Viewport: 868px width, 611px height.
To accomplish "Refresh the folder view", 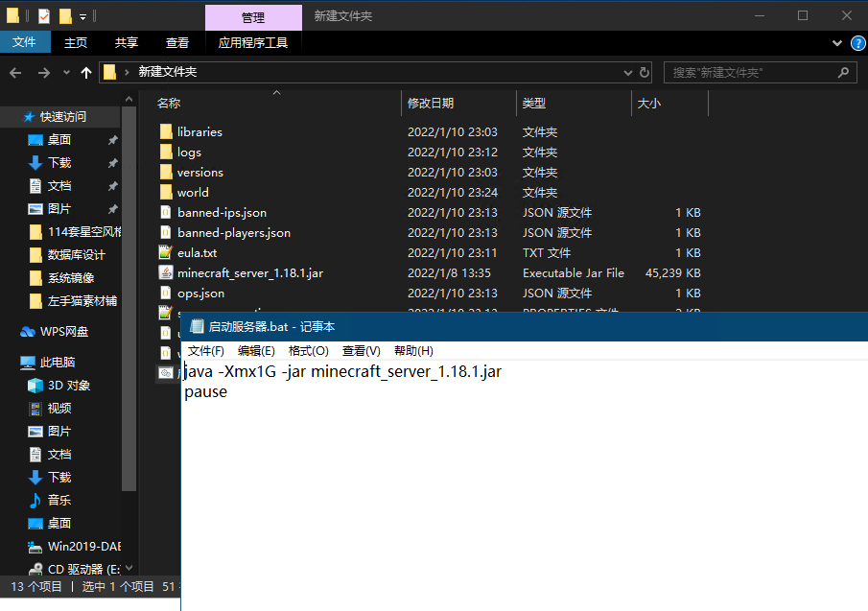I will click(x=645, y=73).
